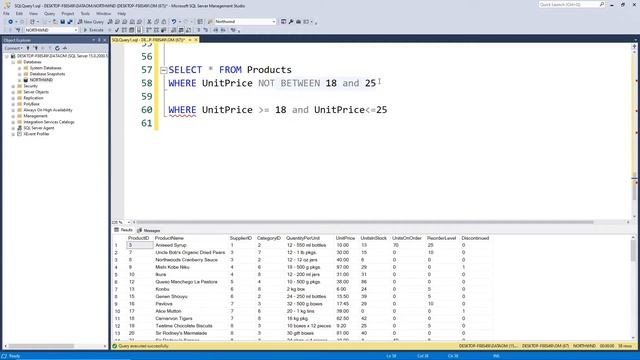Click the SupplierID column header
This screenshot has height=360, width=640.
point(240,238)
